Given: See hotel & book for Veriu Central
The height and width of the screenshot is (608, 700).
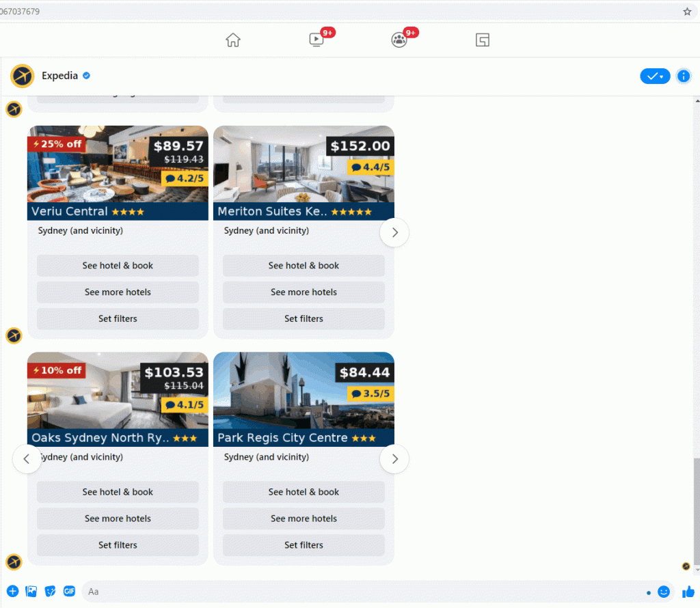Looking at the screenshot, I should tap(118, 266).
